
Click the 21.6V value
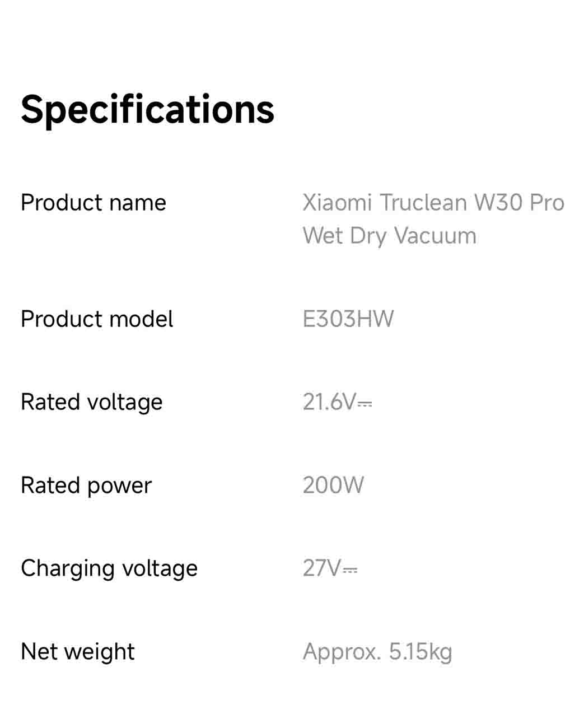329,402
